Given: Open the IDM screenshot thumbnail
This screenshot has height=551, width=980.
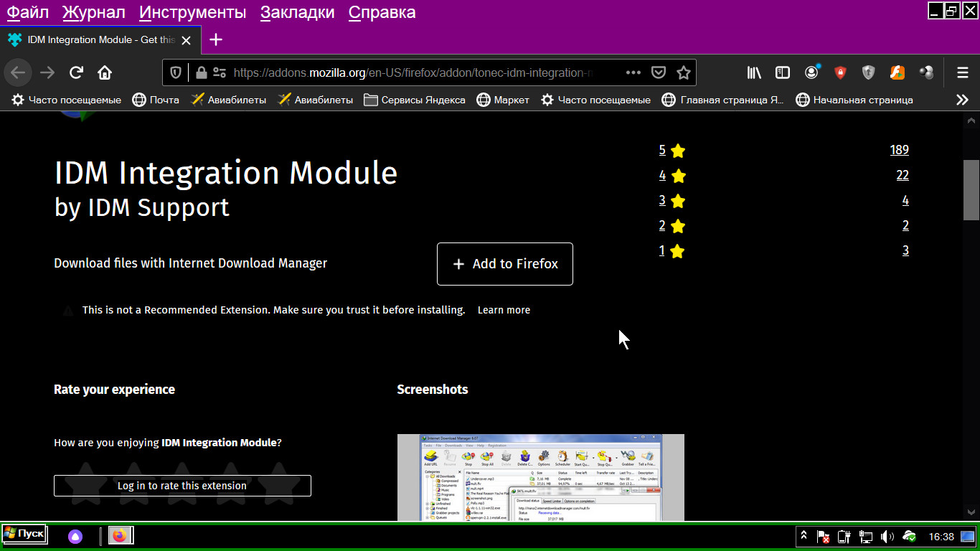Looking at the screenshot, I should (x=540, y=477).
